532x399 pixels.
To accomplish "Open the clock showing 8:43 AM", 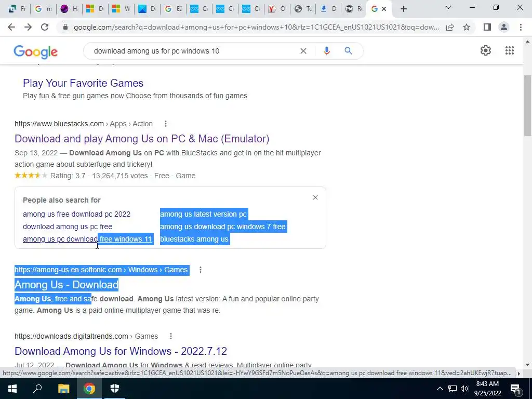I will click(487, 389).
